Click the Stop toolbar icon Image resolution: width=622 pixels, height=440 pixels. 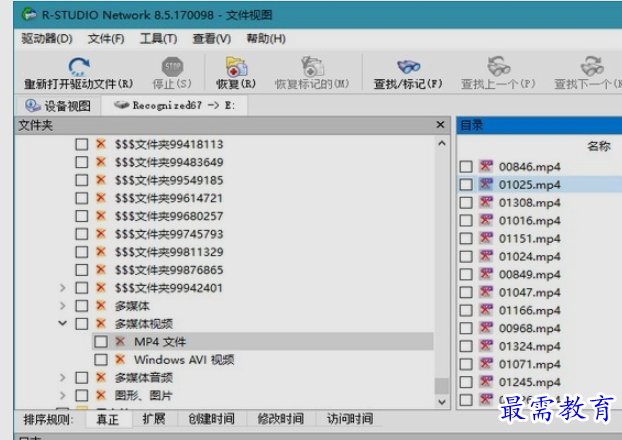pos(172,66)
